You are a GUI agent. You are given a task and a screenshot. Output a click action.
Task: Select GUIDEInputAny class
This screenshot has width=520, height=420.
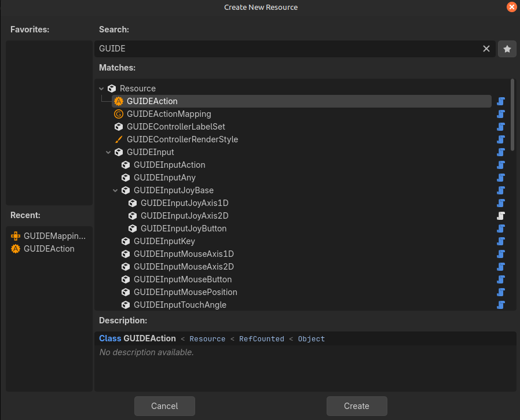click(x=164, y=178)
